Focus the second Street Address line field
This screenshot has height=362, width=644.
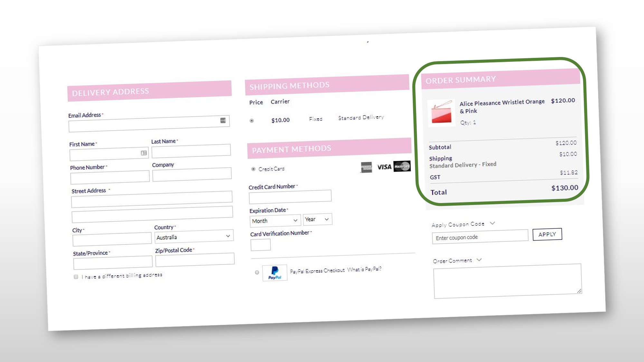152,214
